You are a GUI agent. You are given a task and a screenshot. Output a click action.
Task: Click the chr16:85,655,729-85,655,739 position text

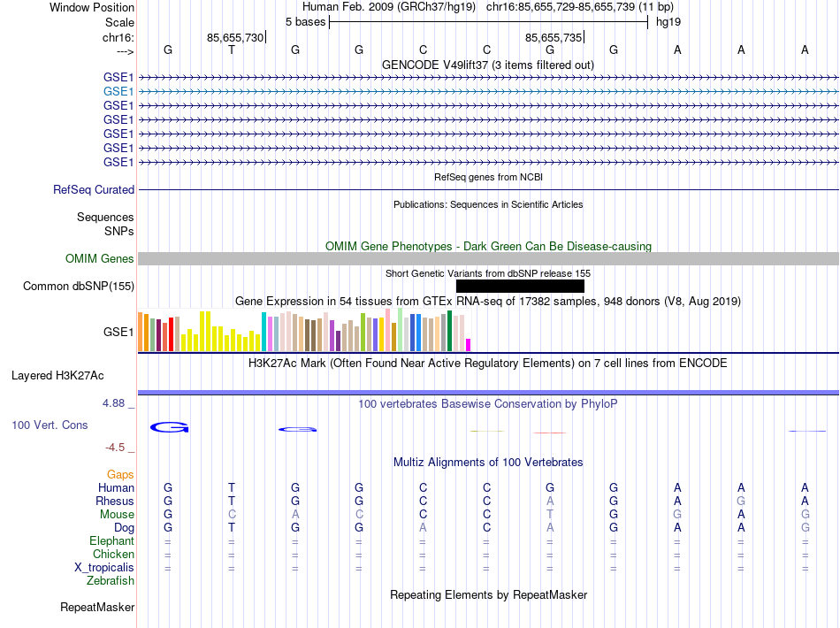tap(561, 7)
